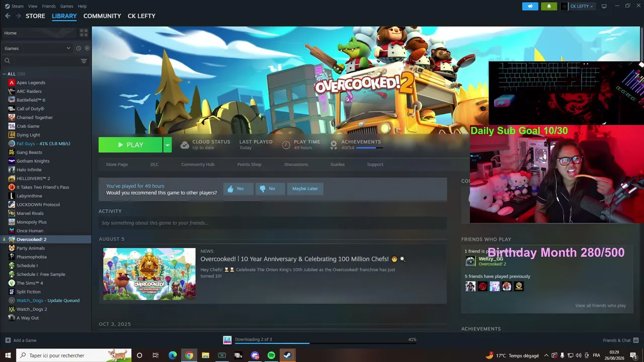Show hidden system tray icons chevron

point(546,355)
